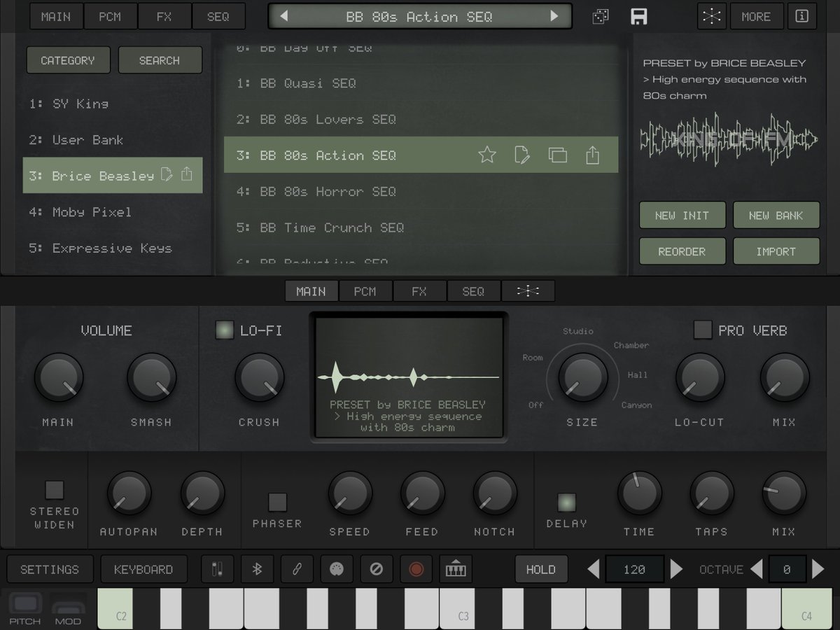Image resolution: width=840 pixels, height=630 pixels.
Task: Adjust the SMASH knob
Action: (x=151, y=377)
